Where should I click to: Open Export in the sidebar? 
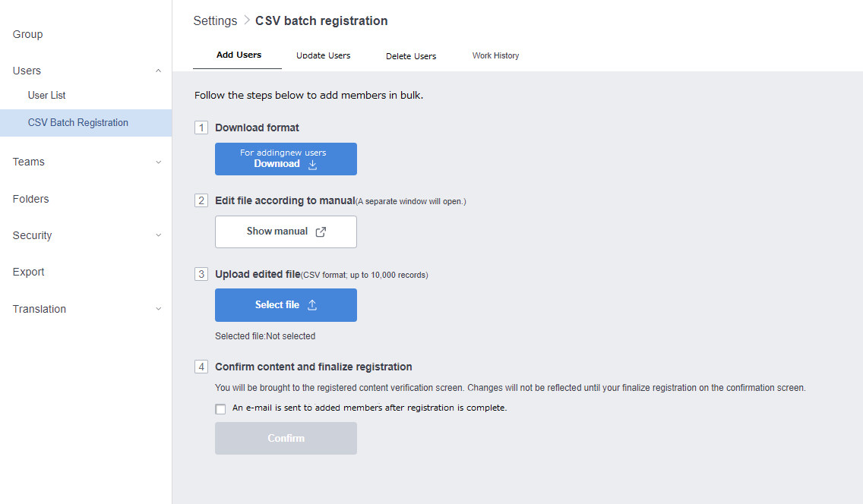point(29,272)
